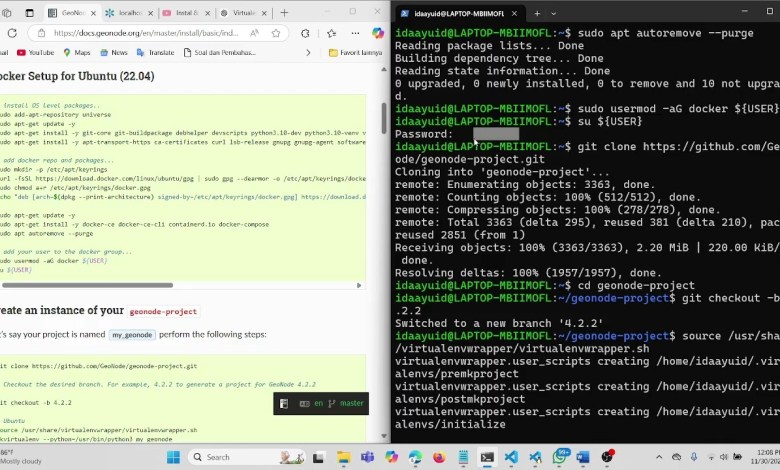Open the Favorit lainnya folder
The width and height of the screenshot is (780, 470).
coord(355,52)
